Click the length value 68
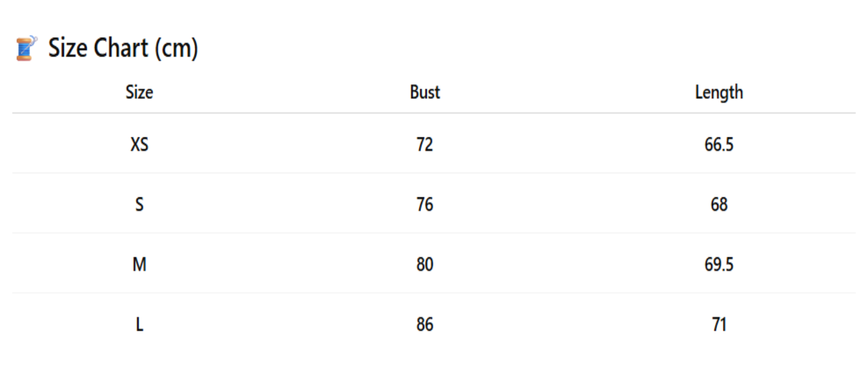Screen dimensions: 868x392 click(719, 204)
